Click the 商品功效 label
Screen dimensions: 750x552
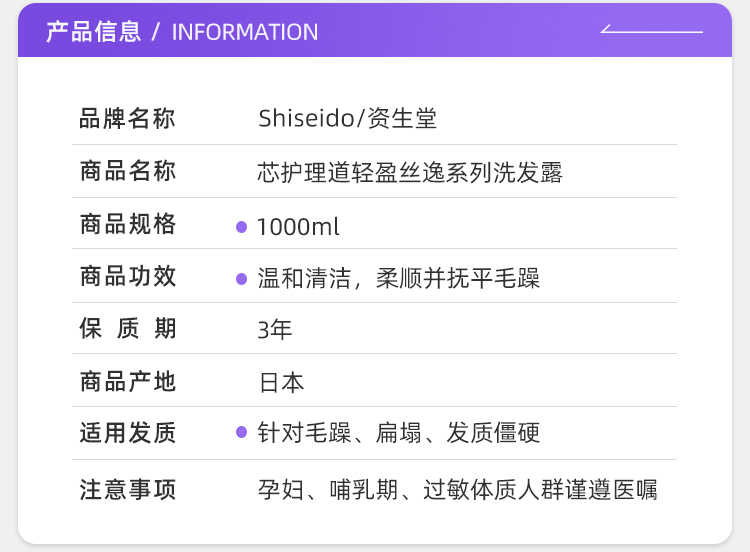(x=127, y=277)
